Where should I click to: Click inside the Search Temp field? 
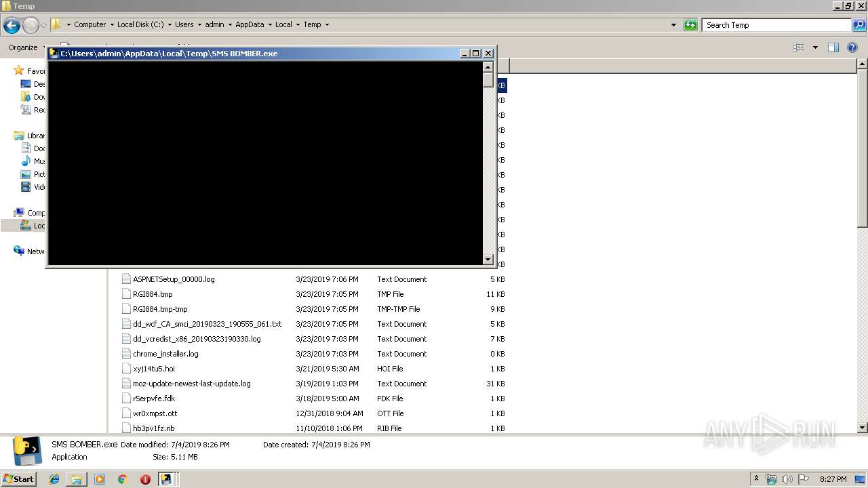777,25
